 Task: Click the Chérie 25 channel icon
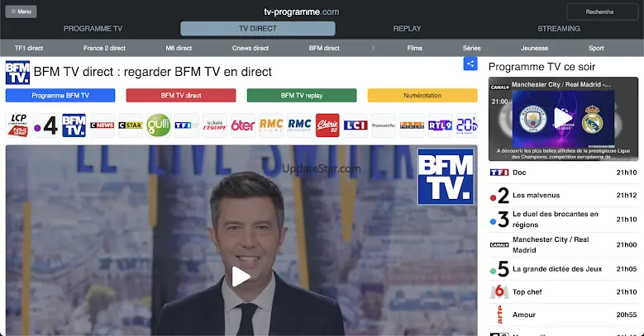point(327,125)
